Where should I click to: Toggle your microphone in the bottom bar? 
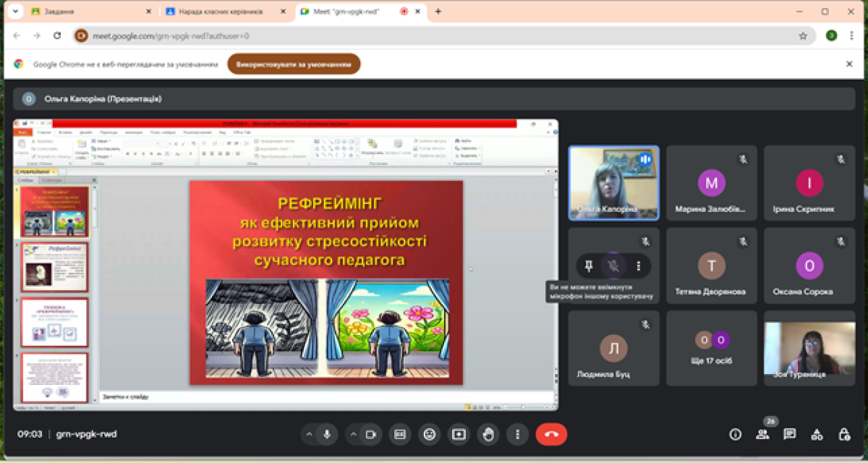pos(327,434)
